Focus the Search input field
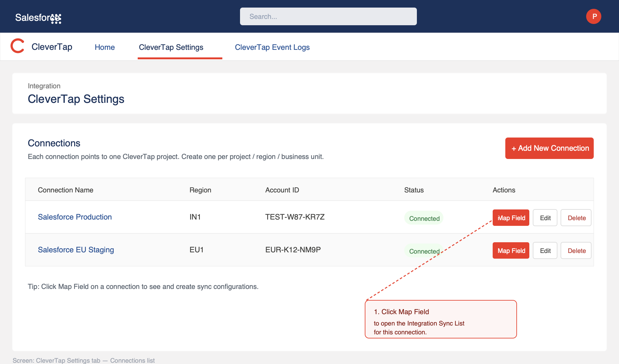Screen dimensions: 619x364 (328, 16)
